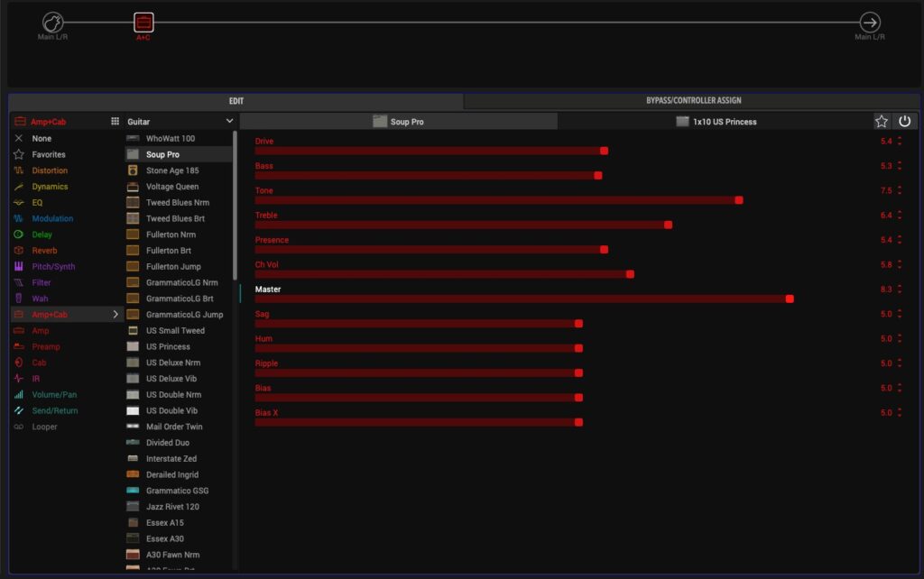Click the guitar input block in signal chain
The width and height of the screenshot is (924, 579).
(x=53, y=23)
